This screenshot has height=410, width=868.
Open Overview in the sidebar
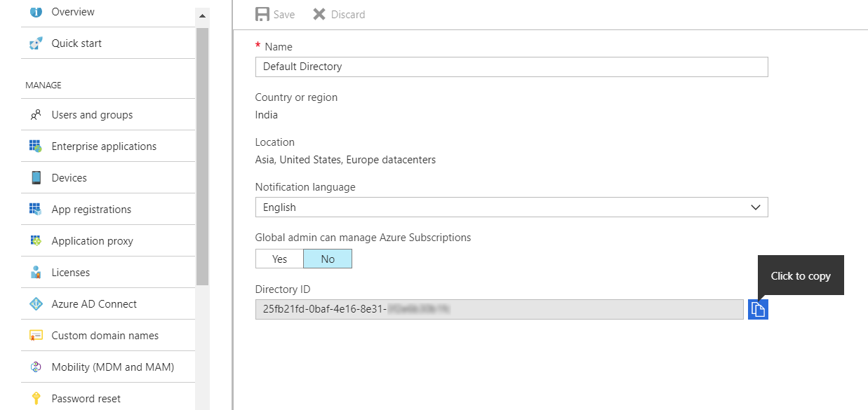pyautogui.click(x=108, y=12)
